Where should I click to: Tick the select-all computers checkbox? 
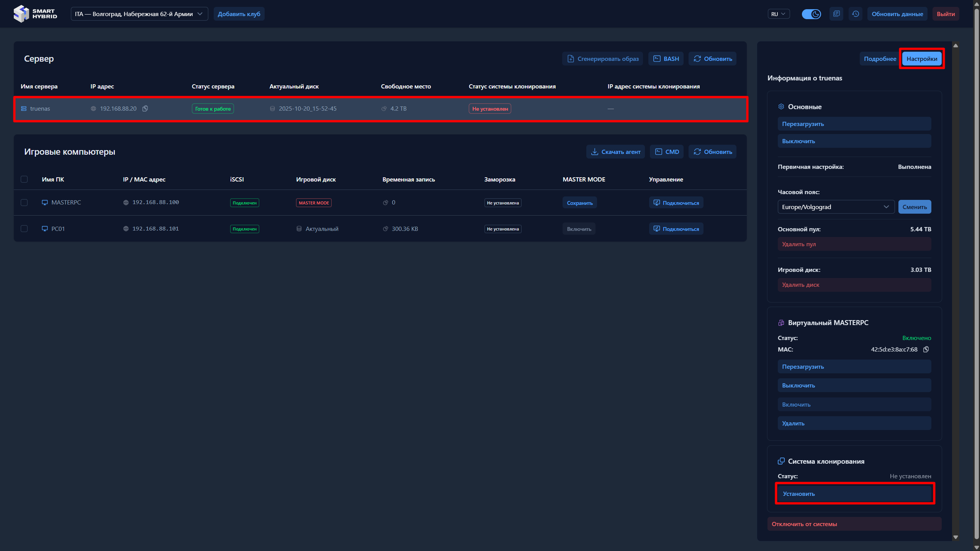click(x=24, y=179)
